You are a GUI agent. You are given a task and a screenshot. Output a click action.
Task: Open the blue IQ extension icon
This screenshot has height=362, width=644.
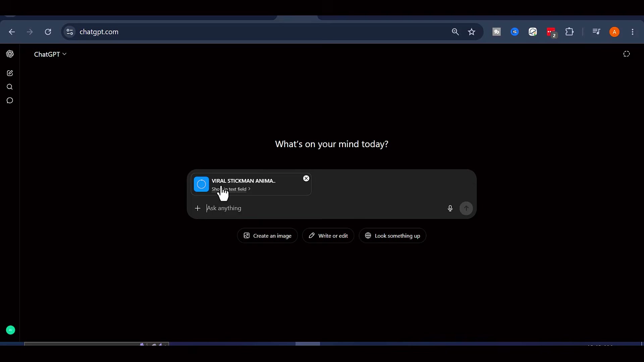coord(515,32)
